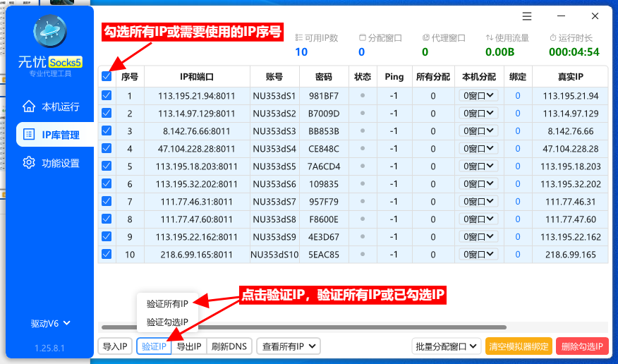Uncheck the checkbox for row 10
Screen dimensions: 618x364
(107, 254)
